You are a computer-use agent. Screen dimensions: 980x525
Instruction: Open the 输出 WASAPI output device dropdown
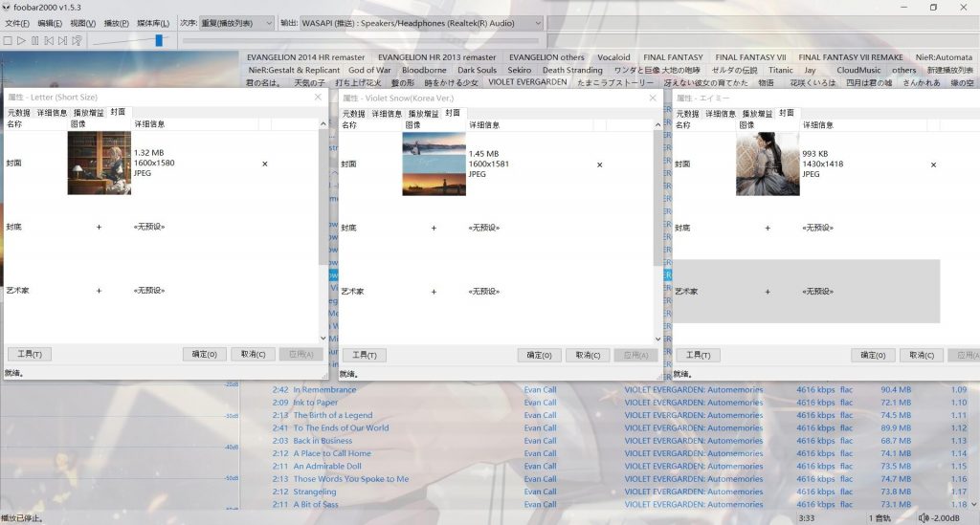click(421, 23)
